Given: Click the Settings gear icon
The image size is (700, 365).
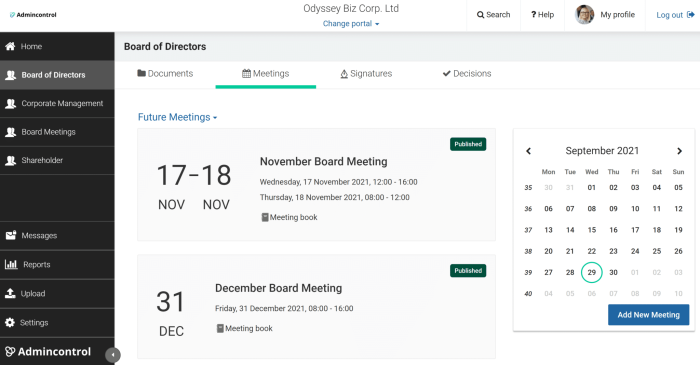Looking at the screenshot, I should point(10,322).
